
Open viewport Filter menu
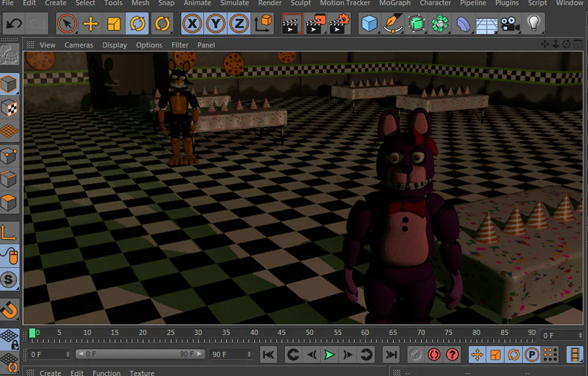tap(180, 45)
